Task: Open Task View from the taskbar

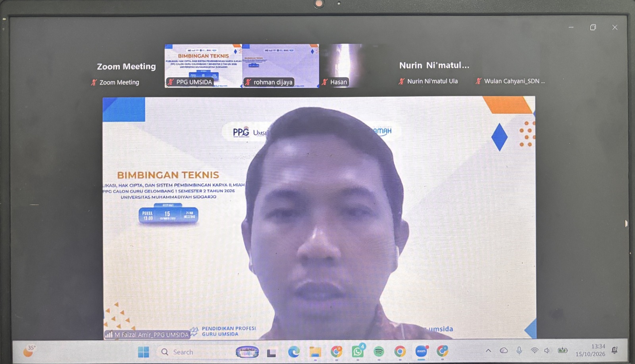Action: [271, 352]
